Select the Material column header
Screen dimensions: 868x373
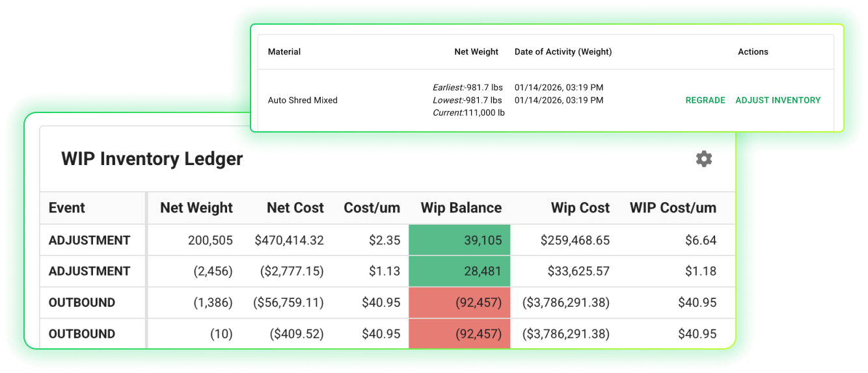[x=284, y=52]
